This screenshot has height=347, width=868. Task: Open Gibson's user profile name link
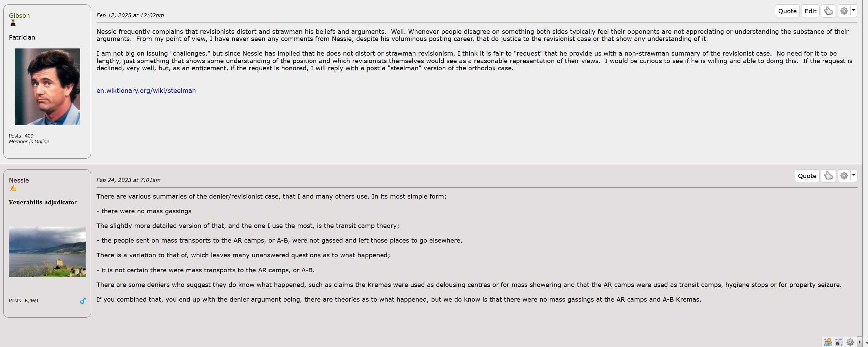[19, 16]
